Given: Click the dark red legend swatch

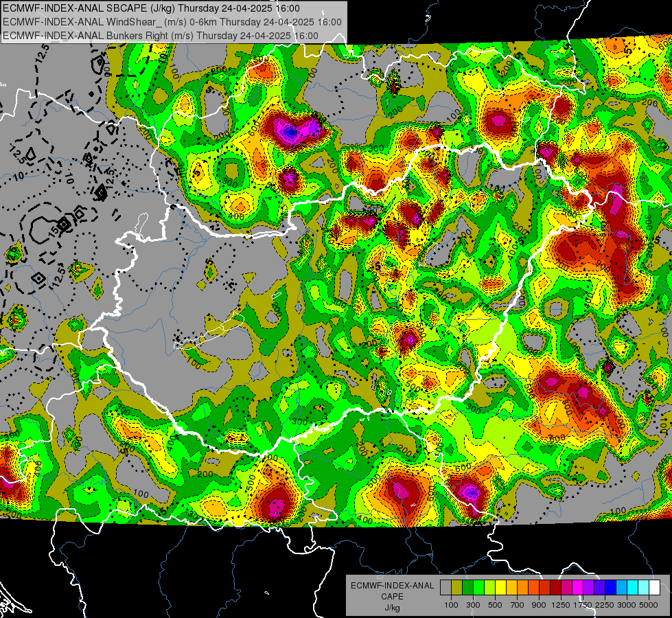Looking at the screenshot, I should click(x=556, y=588).
